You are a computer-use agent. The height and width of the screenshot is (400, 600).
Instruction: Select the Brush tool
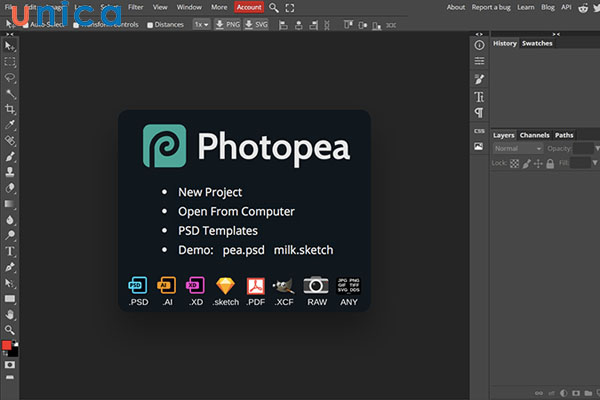pyautogui.click(x=10, y=156)
